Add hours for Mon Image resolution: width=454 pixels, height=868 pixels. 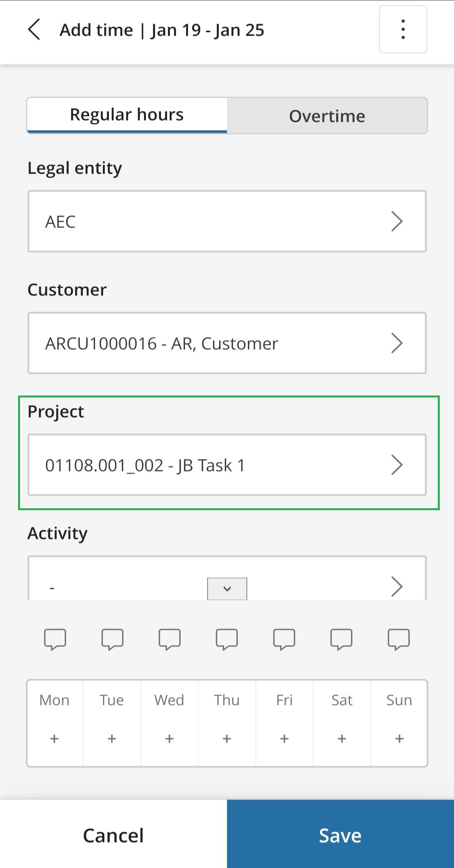coord(54,738)
